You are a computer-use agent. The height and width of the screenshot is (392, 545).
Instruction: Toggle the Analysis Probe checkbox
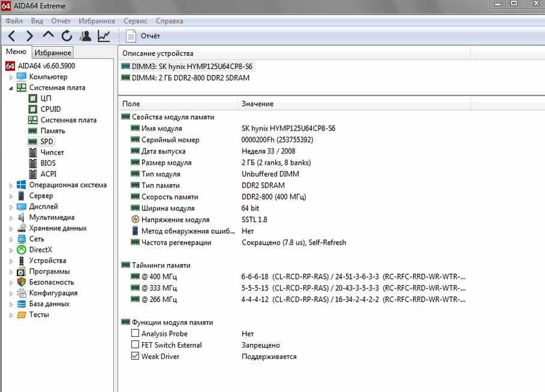tap(136, 333)
